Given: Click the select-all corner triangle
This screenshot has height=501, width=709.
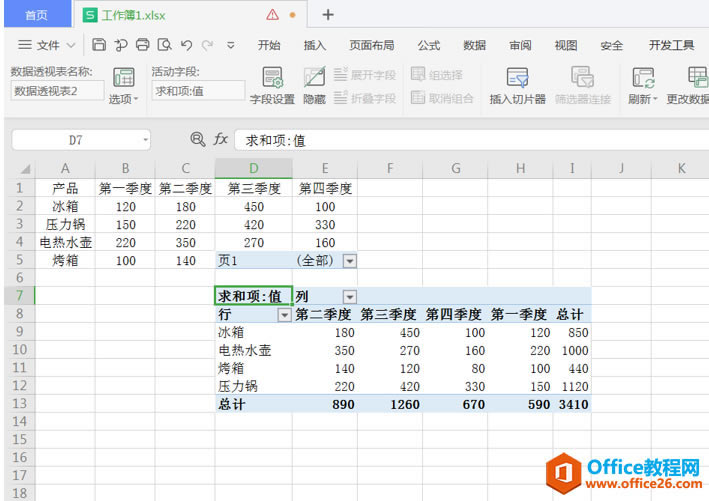Looking at the screenshot, I should (x=25, y=169).
